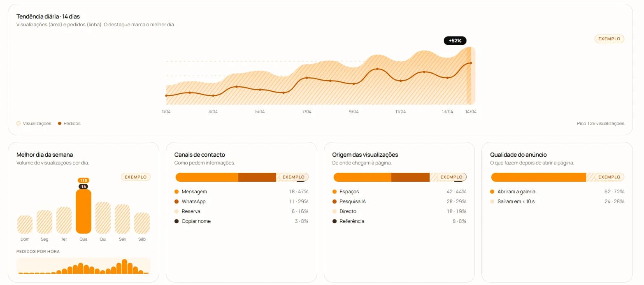Click the tallest bar in the Pedidos por hora histogram
The image size is (644, 285).
coord(124,266)
